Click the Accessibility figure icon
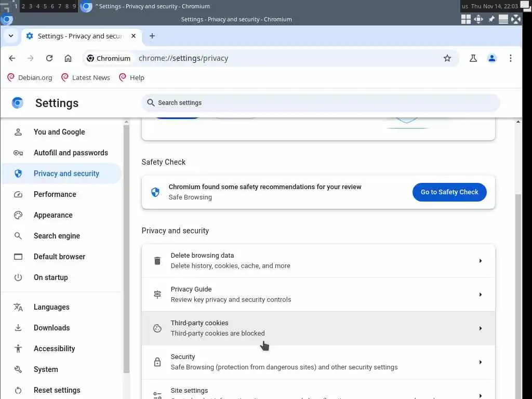This screenshot has width=532, height=399. [x=18, y=349]
